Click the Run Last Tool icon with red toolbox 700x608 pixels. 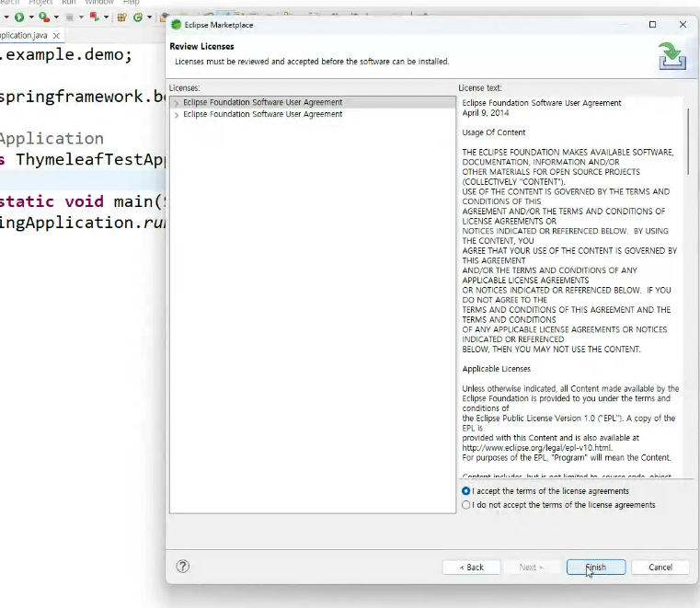coord(44,17)
